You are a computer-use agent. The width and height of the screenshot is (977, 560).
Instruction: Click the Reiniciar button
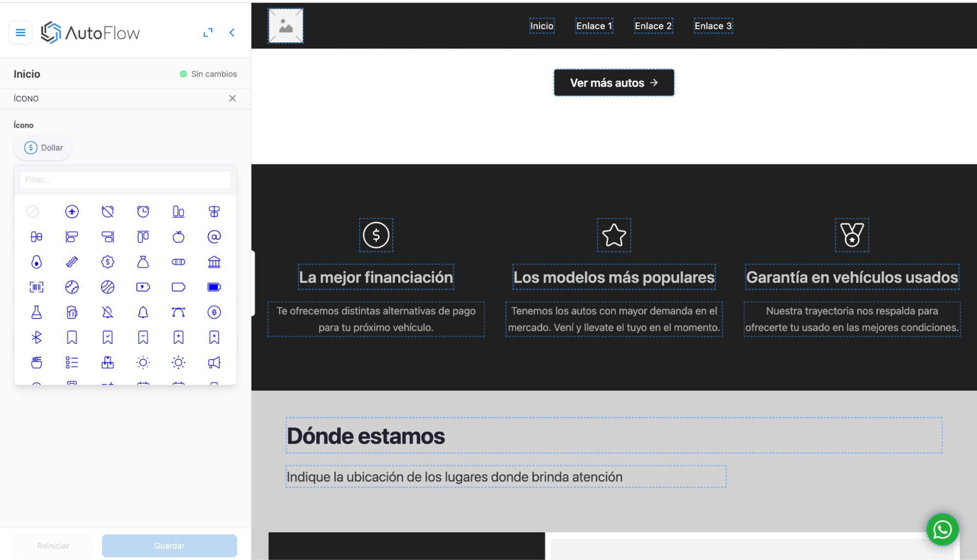pyautogui.click(x=53, y=546)
